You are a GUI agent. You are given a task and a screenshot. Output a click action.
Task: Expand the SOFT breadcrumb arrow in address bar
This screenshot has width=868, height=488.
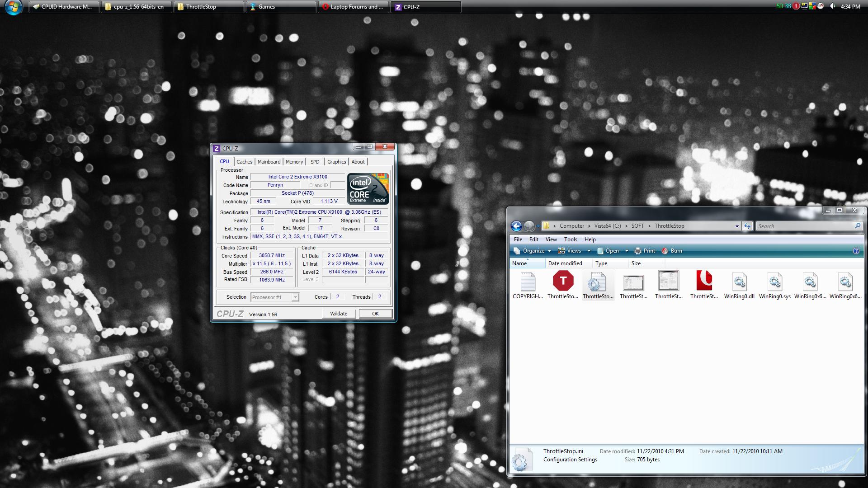click(649, 226)
